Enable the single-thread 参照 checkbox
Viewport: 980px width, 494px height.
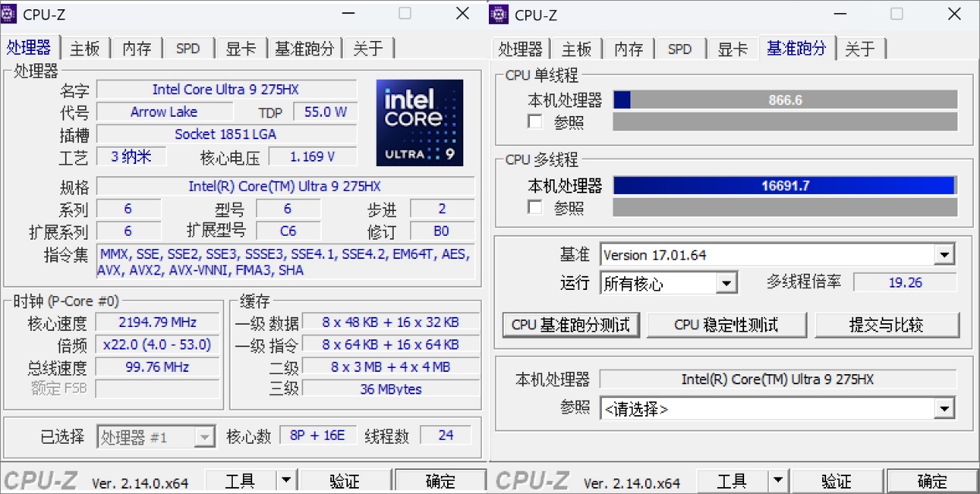(x=534, y=121)
